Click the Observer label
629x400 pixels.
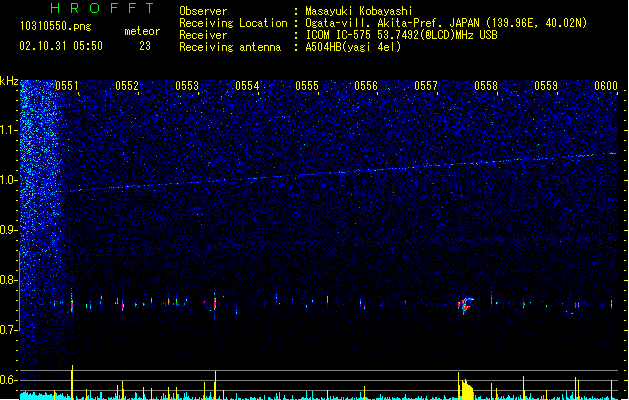[x=203, y=11]
